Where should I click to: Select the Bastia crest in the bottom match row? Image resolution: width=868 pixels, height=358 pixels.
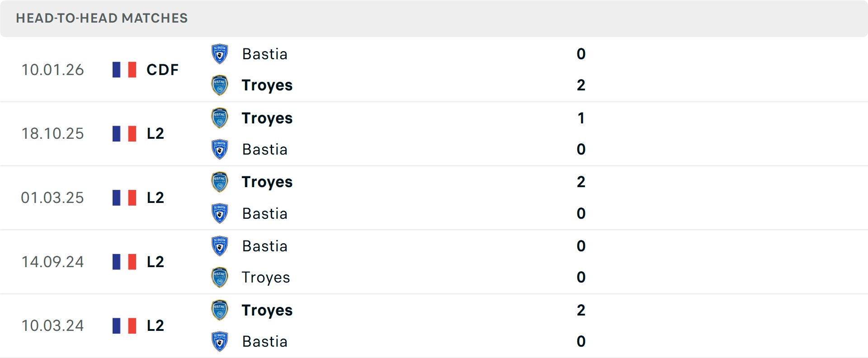coord(220,341)
